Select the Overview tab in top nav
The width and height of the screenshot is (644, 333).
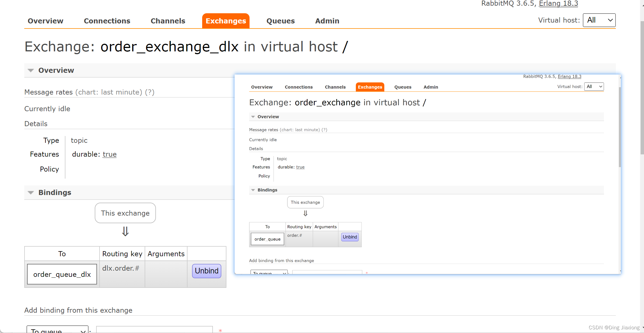click(x=45, y=20)
